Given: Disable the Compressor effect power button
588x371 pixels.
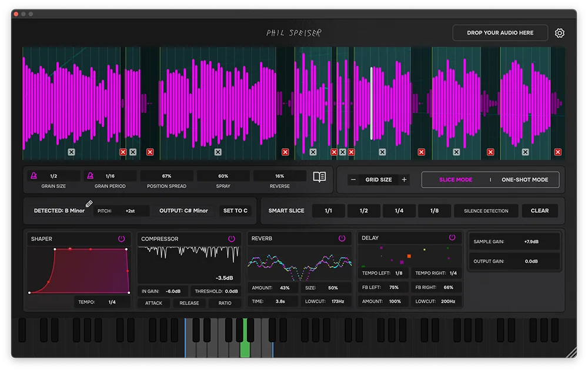Looking at the screenshot, I should 232,239.
